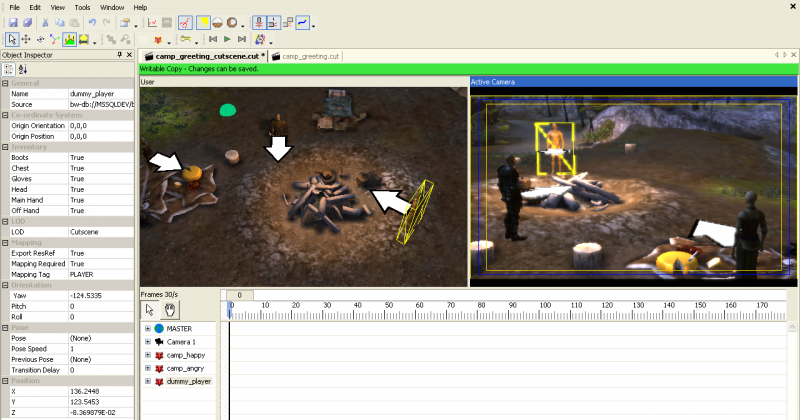Open the Tools menu
Image resolution: width=800 pixels, height=420 pixels.
coord(82,7)
